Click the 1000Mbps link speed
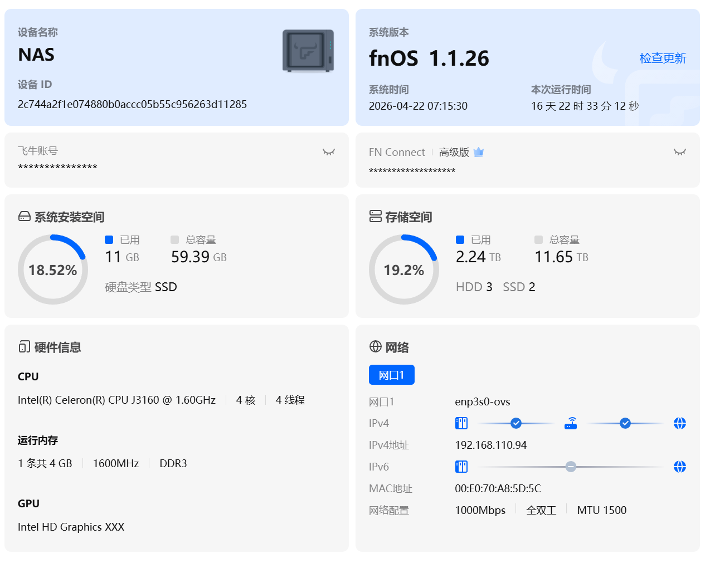The width and height of the screenshot is (715, 588). [x=480, y=510]
